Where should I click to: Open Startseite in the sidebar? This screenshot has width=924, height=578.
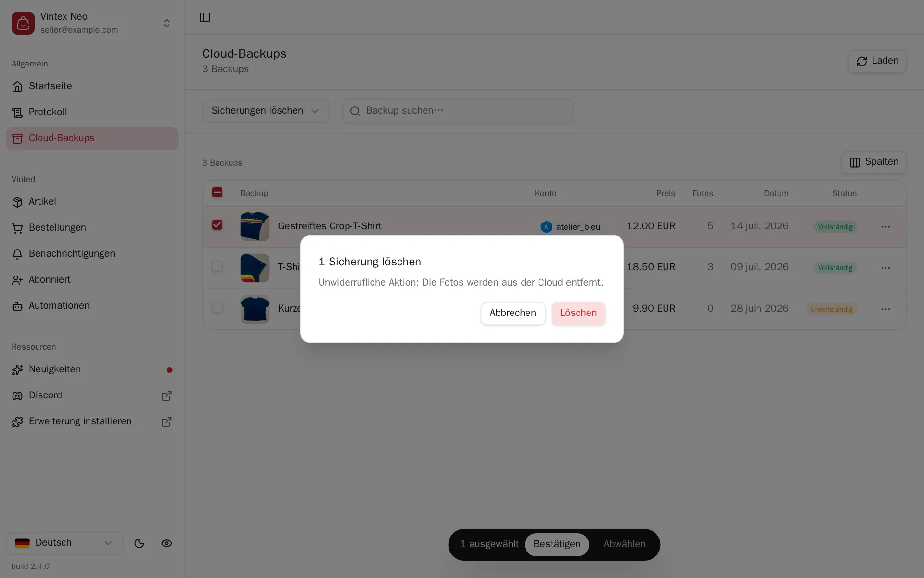pyautogui.click(x=92, y=86)
